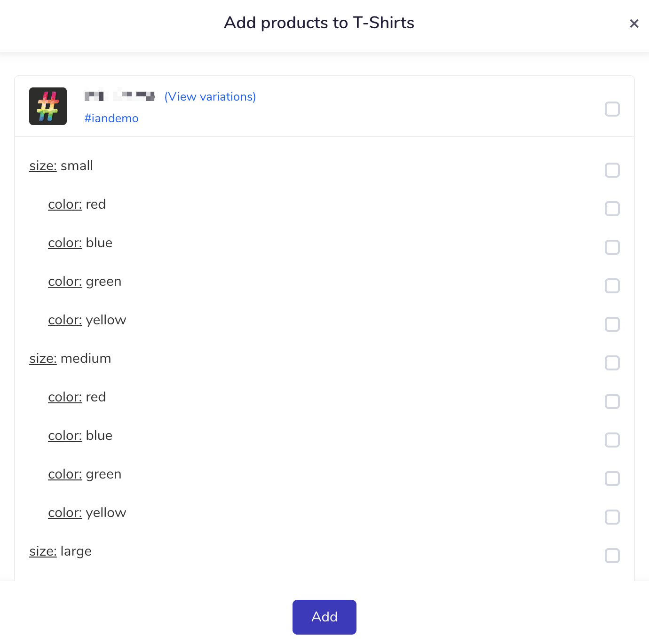The height and width of the screenshot is (644, 649).
Task: Click the rainbow hashtag product thumbnail
Action: click(48, 106)
